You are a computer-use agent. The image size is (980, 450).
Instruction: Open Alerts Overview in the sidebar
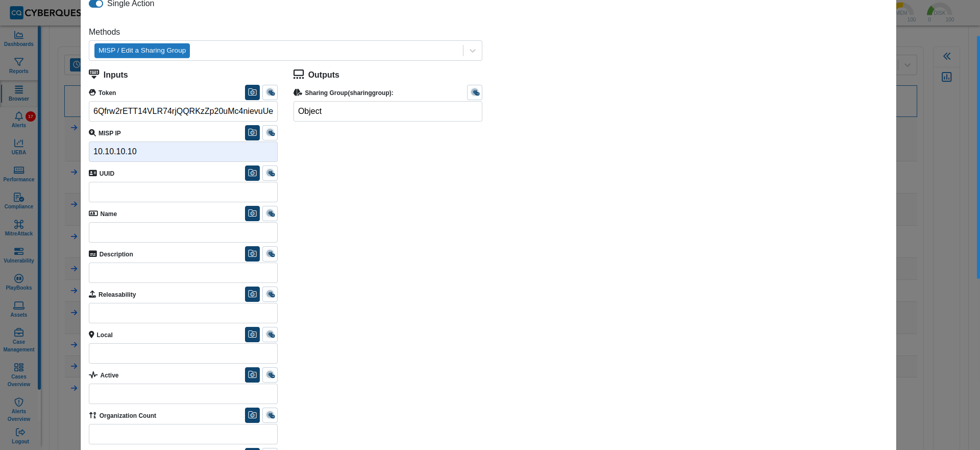(x=19, y=410)
